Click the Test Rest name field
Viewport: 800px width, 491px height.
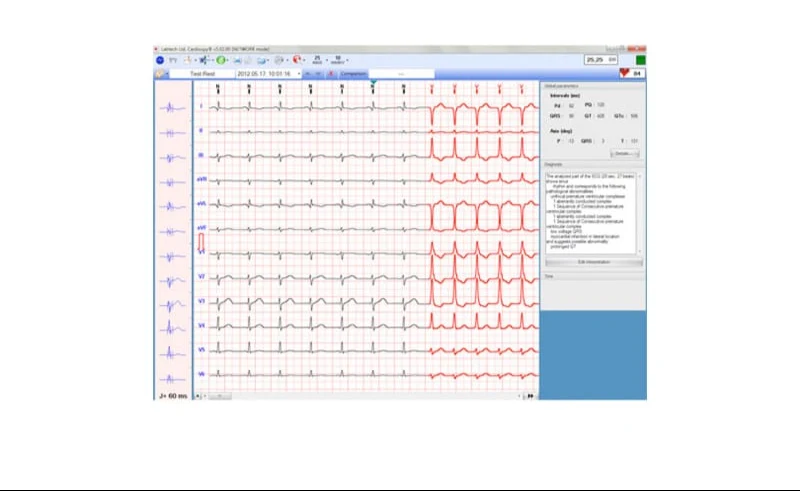point(203,74)
